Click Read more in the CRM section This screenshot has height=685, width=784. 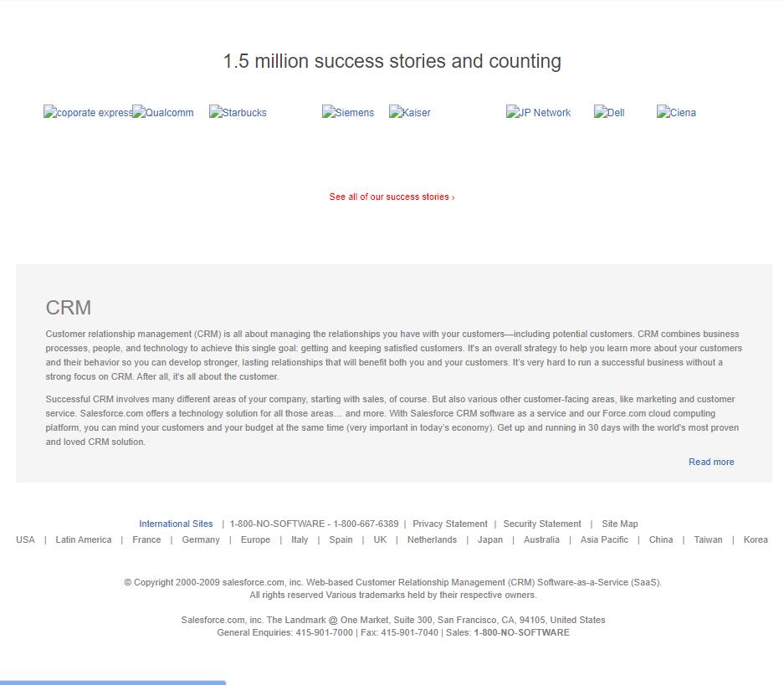point(711,462)
